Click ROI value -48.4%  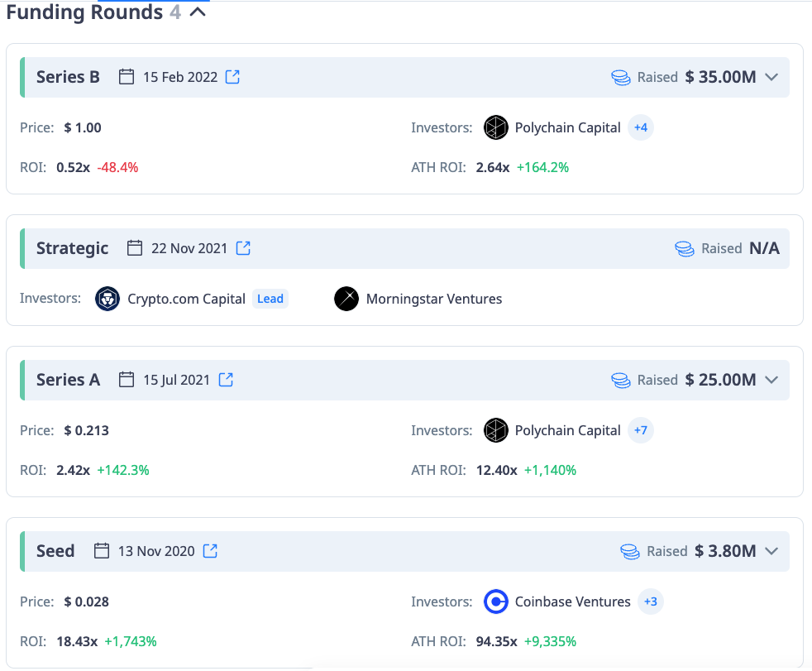coord(117,167)
